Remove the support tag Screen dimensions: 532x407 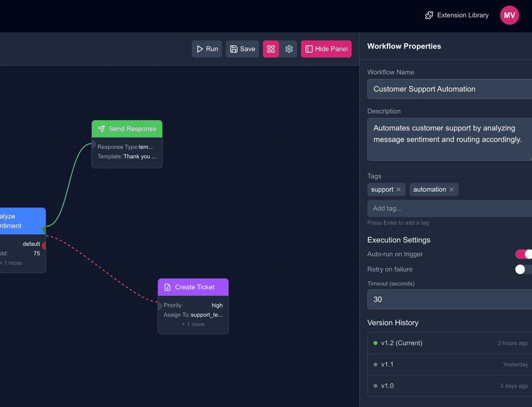pyautogui.click(x=399, y=189)
